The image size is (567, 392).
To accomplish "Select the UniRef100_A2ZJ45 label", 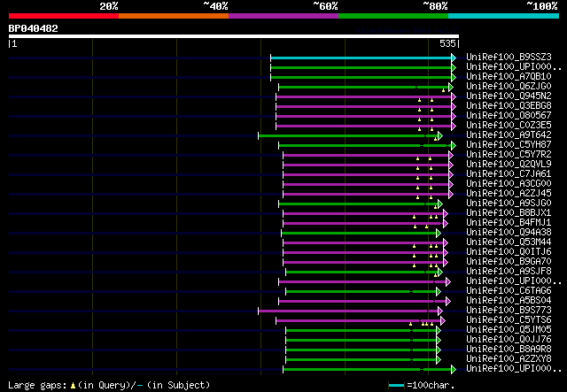I will click(x=509, y=194).
